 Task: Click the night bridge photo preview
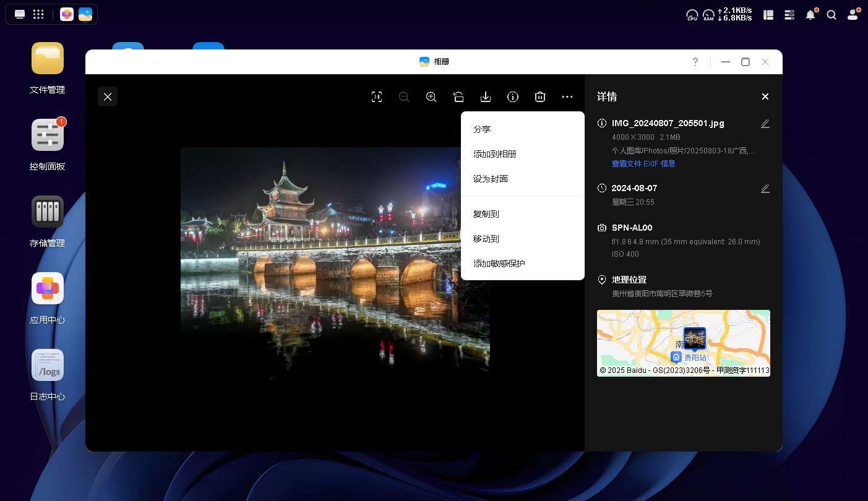pos(335,263)
